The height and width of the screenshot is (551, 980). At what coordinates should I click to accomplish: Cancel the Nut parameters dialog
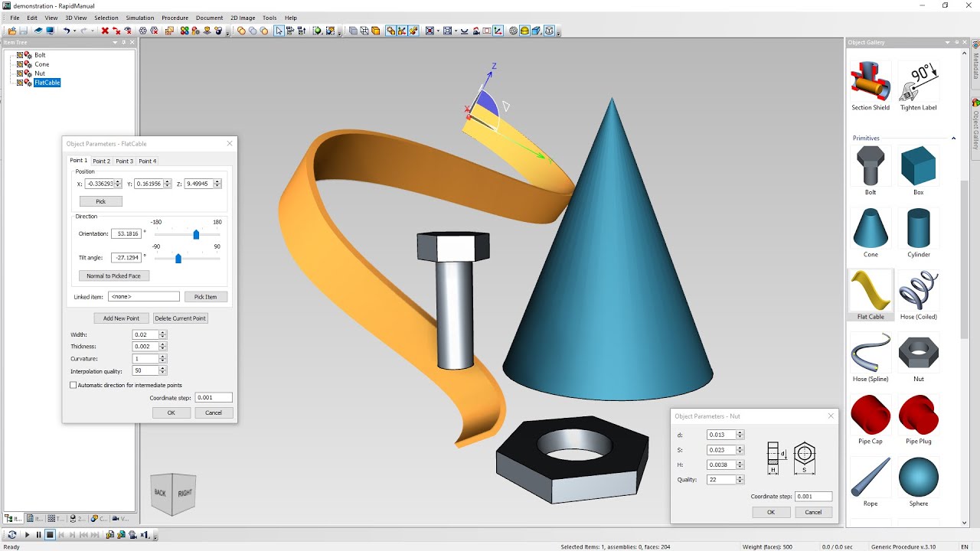(813, 512)
